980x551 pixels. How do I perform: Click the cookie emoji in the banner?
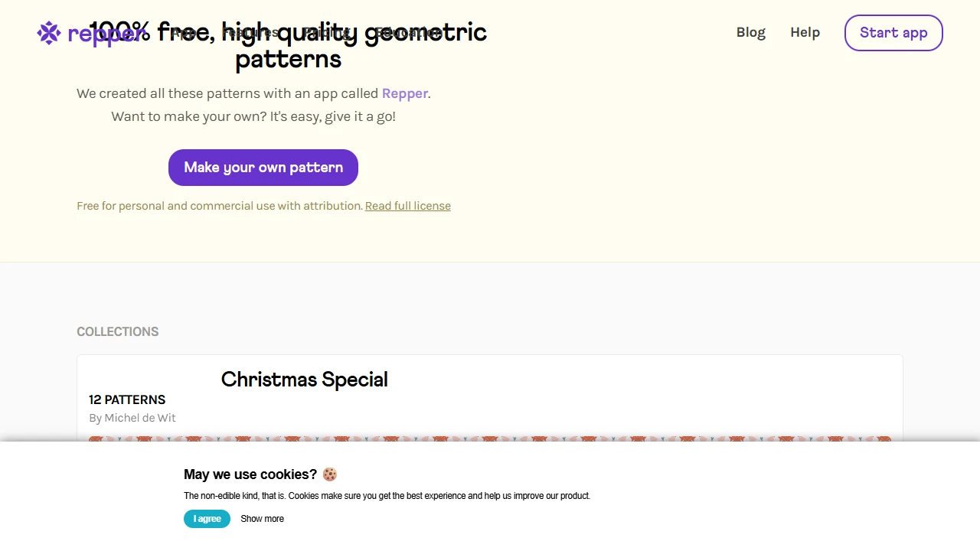pyautogui.click(x=329, y=474)
